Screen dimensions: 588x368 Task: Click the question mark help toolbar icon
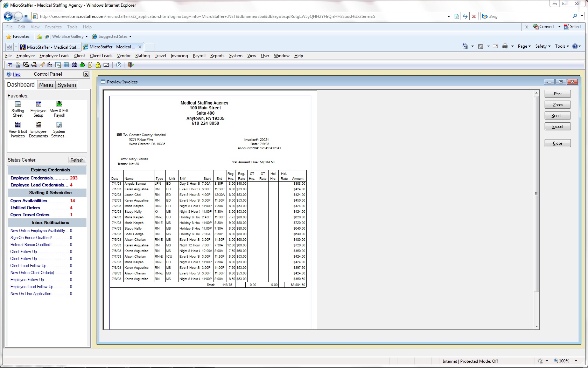[x=119, y=65]
